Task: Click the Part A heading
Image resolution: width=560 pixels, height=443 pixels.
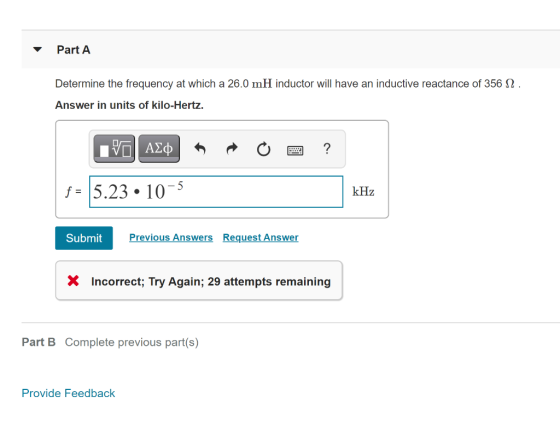Action: coord(74,50)
